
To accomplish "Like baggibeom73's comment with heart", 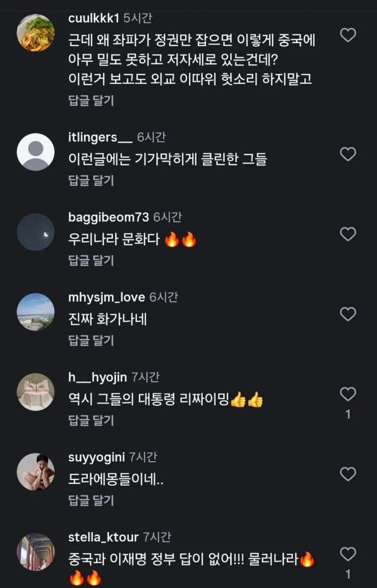I will click(x=348, y=234).
